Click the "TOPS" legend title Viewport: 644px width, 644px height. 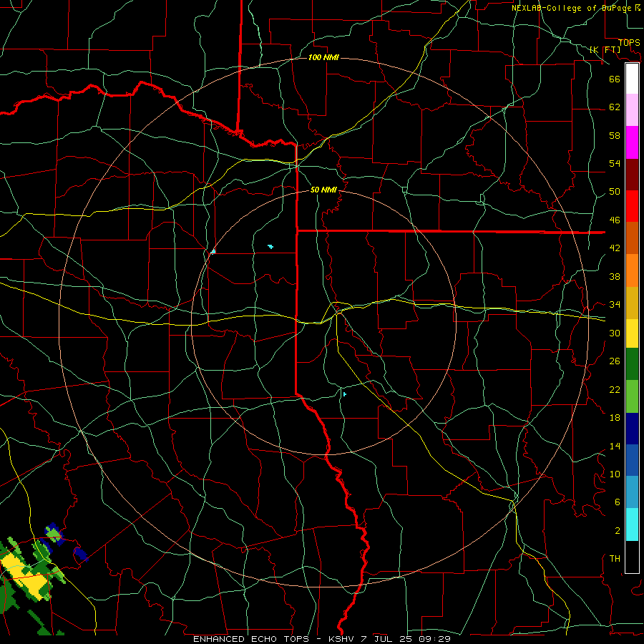pyautogui.click(x=629, y=43)
